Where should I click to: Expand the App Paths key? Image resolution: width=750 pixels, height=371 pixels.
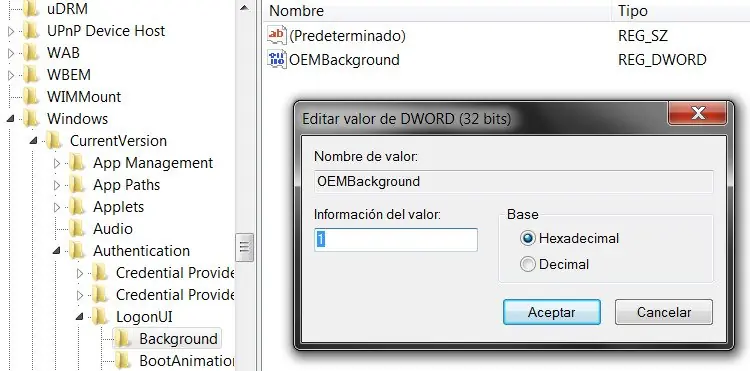[56, 185]
